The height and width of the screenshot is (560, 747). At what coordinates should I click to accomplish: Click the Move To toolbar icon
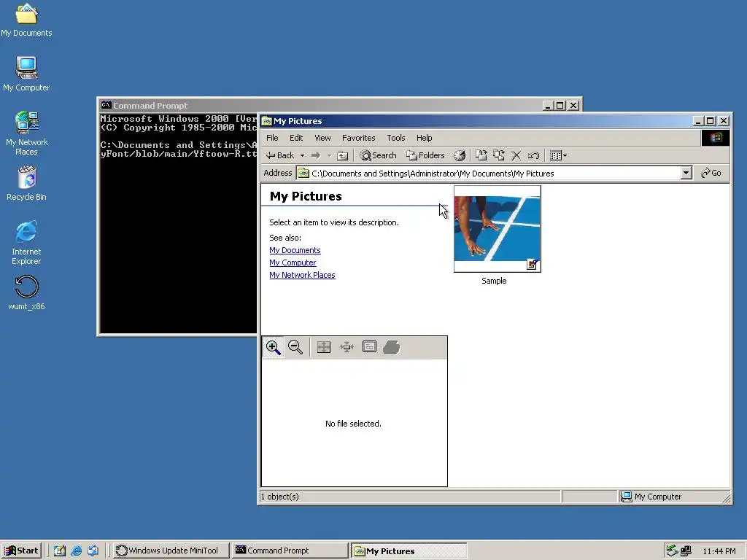pos(481,155)
